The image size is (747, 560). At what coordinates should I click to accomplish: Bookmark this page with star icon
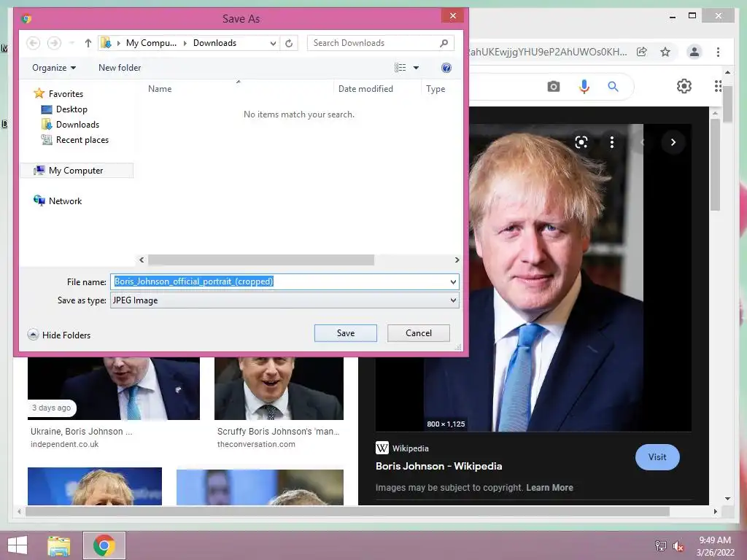pos(665,52)
